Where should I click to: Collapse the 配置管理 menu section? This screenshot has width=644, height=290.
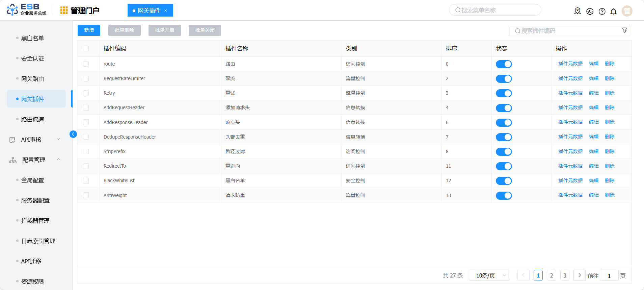click(x=34, y=160)
